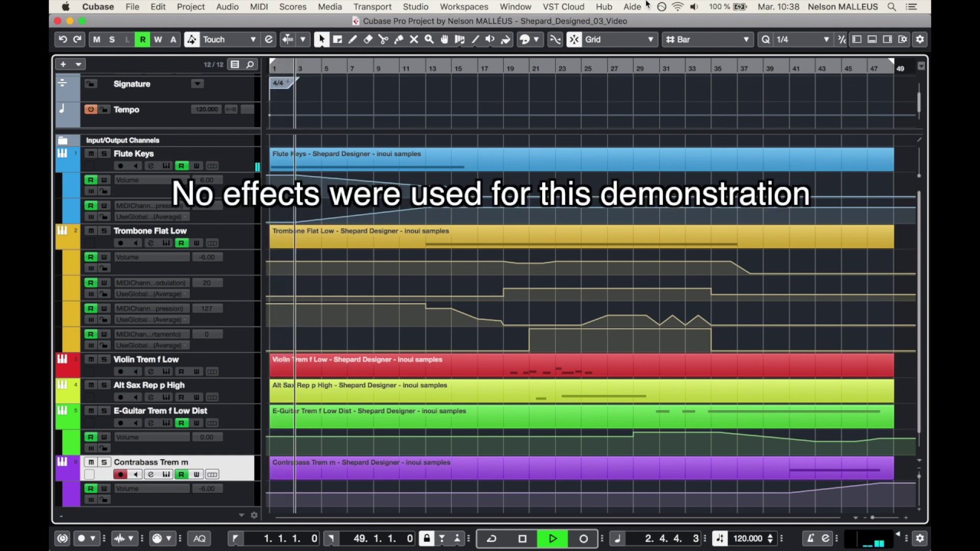Click the Iterative Quantize icon beside 1/4
980x551 pixels.
point(841,40)
